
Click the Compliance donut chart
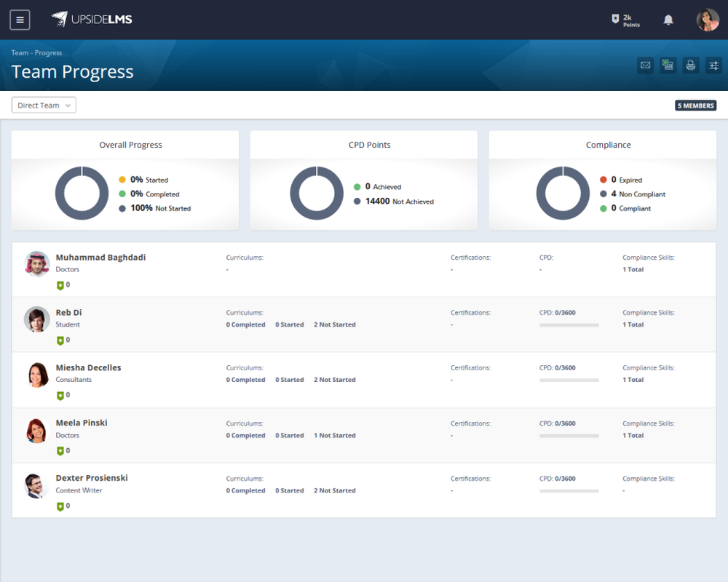pos(563,193)
